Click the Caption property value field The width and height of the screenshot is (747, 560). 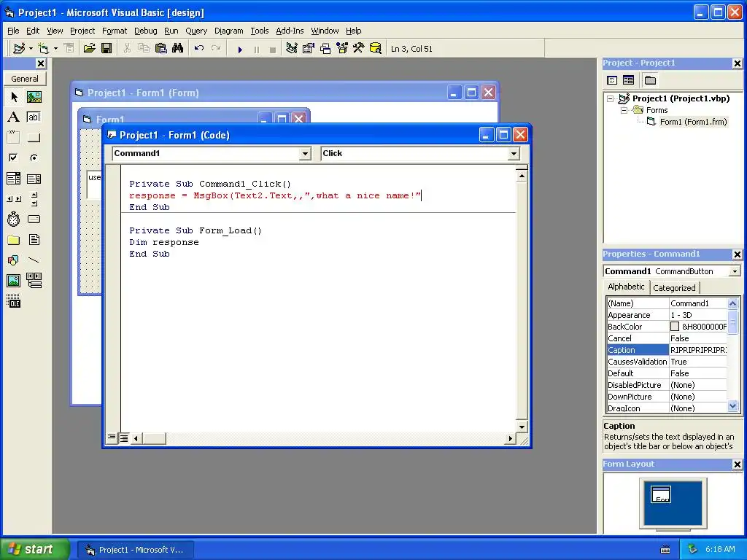[x=698, y=350]
